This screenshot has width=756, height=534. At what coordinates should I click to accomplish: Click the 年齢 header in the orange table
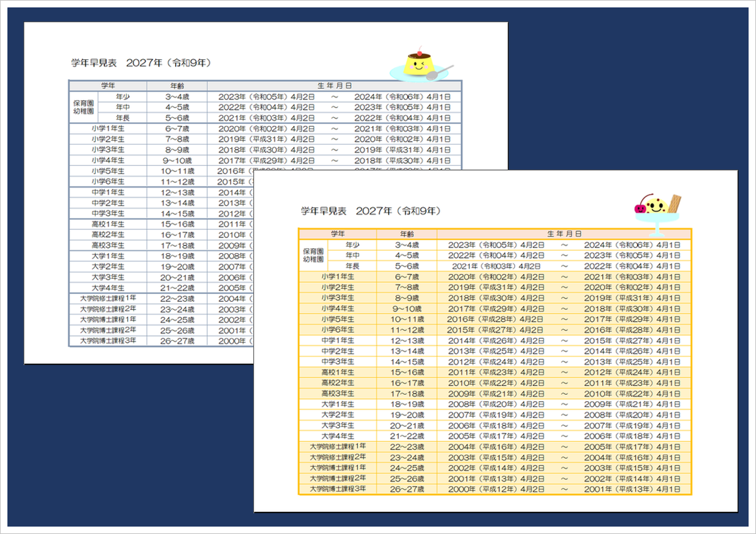coord(407,234)
